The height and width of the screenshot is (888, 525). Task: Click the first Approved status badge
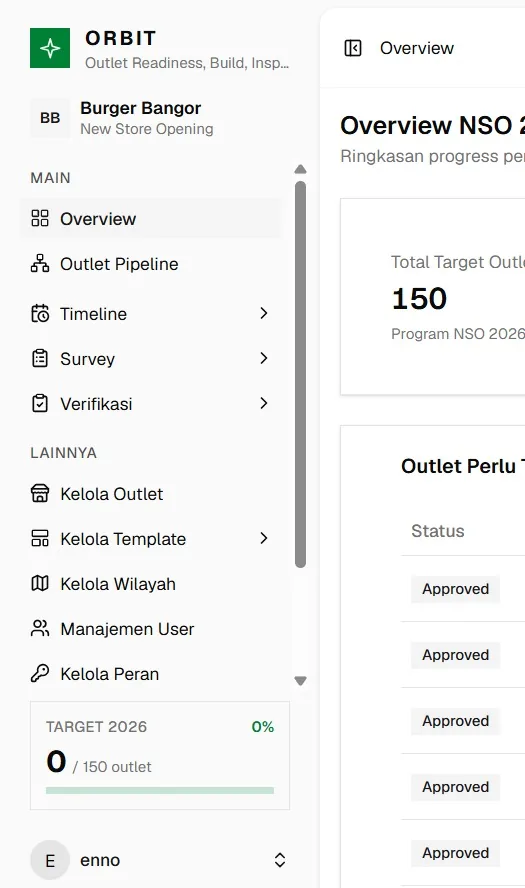point(455,589)
